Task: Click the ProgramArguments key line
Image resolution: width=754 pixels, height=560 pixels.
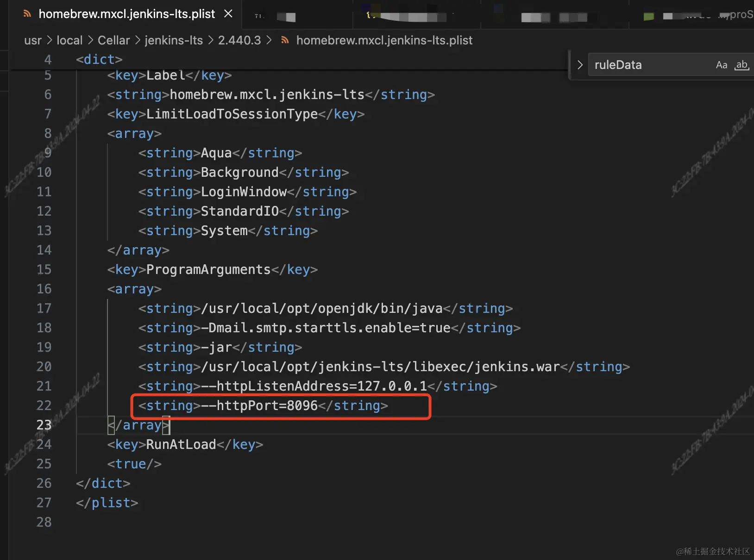Action: [x=213, y=269]
